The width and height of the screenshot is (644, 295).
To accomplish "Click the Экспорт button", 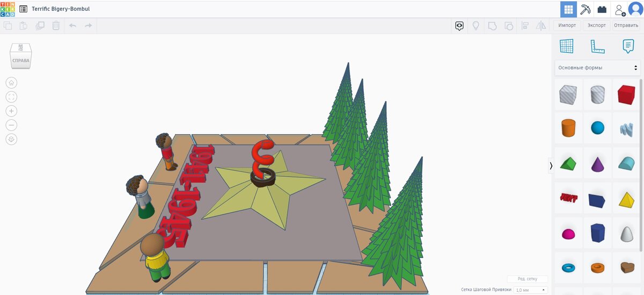I will click(597, 25).
